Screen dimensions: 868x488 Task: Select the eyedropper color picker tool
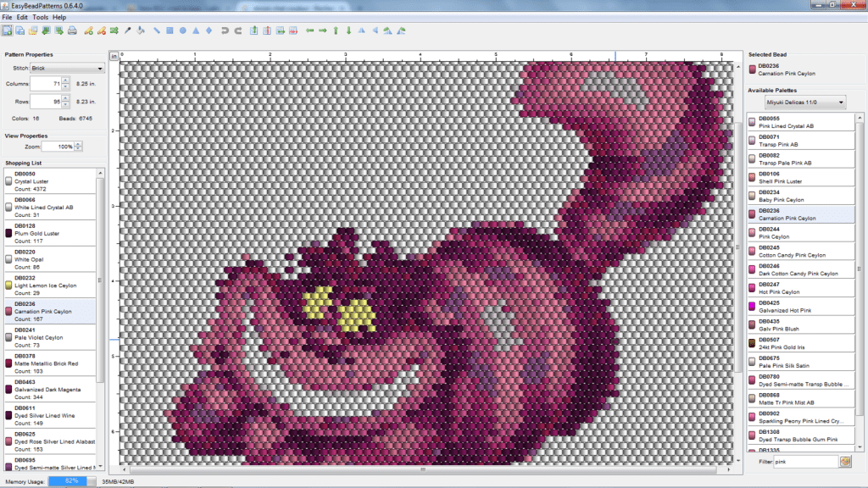[128, 30]
